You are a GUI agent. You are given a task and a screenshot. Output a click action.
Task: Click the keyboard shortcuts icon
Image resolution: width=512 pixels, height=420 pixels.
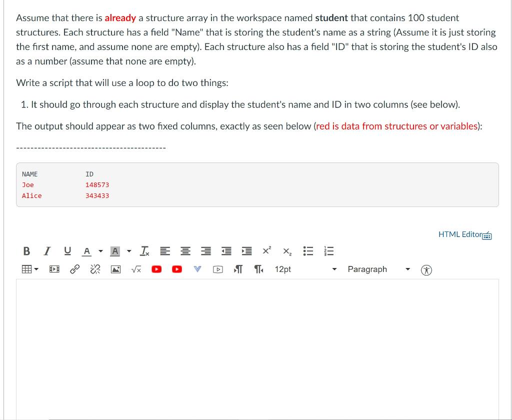coord(487,235)
